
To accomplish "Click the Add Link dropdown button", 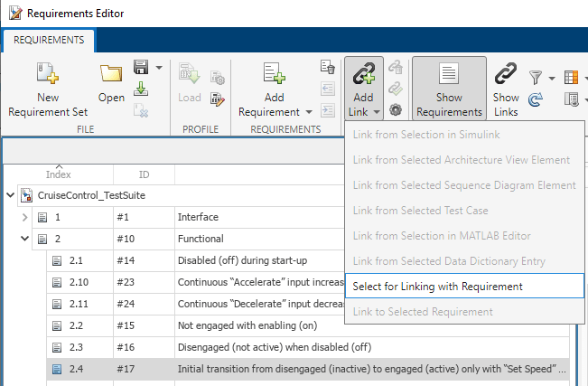I will [x=363, y=89].
